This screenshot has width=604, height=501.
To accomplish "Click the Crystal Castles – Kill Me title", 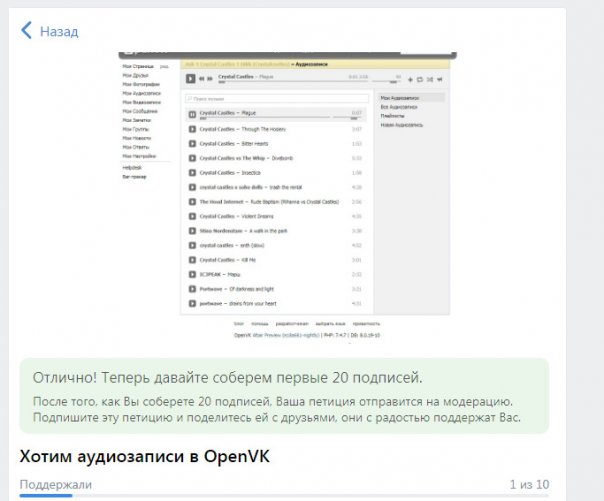I will click(x=228, y=260).
